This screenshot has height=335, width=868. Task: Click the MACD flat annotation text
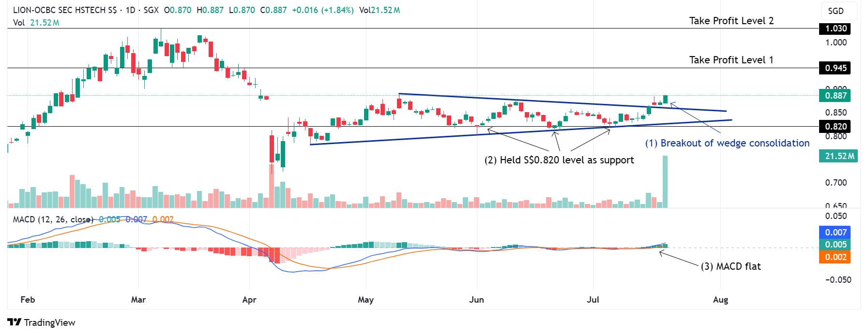(731, 266)
